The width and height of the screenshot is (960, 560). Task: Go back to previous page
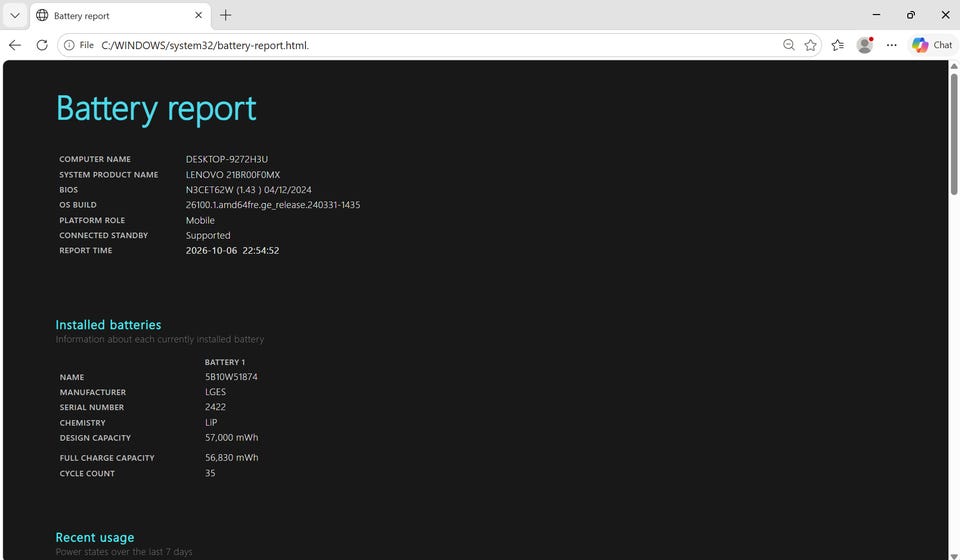point(15,45)
